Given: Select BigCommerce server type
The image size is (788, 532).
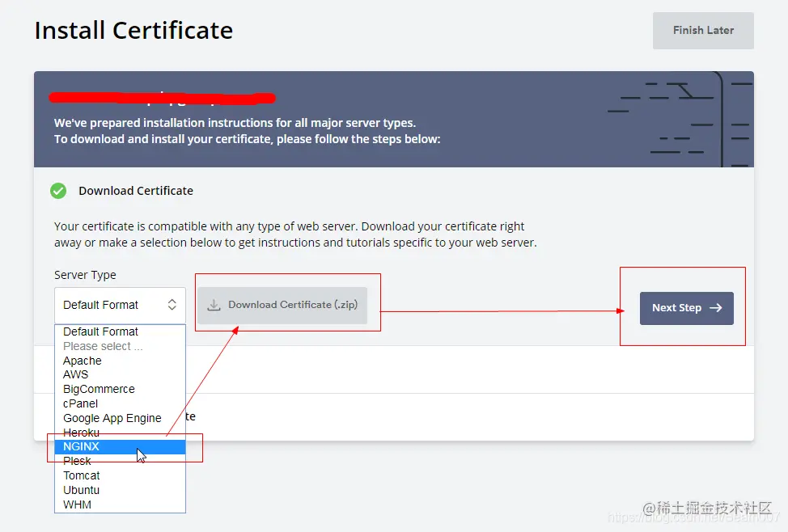Looking at the screenshot, I should tap(120, 390).
